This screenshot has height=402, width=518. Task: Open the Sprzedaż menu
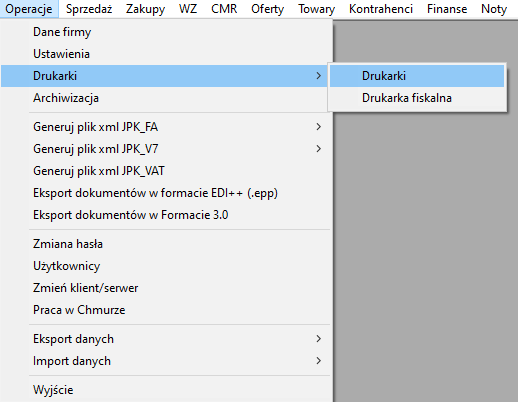(x=89, y=9)
